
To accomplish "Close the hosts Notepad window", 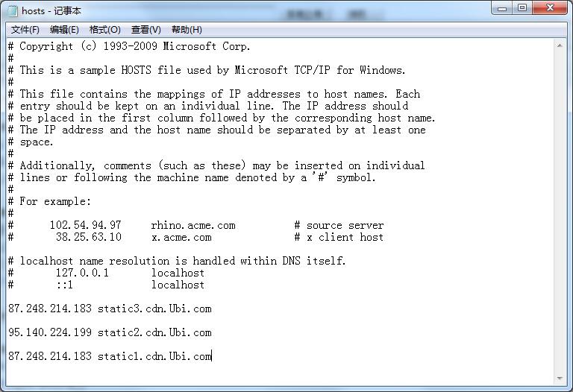I will coord(550,8).
